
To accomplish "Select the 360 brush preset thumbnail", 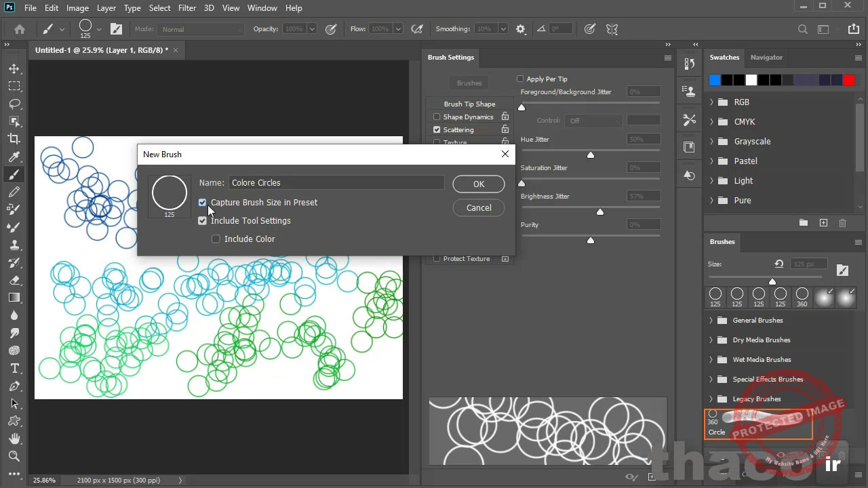I will click(x=802, y=297).
